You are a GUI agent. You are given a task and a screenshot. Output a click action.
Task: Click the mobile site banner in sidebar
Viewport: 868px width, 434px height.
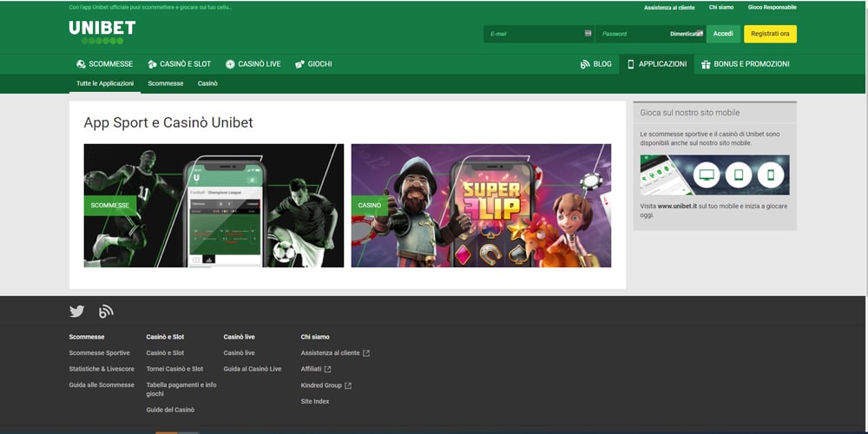pos(714,175)
